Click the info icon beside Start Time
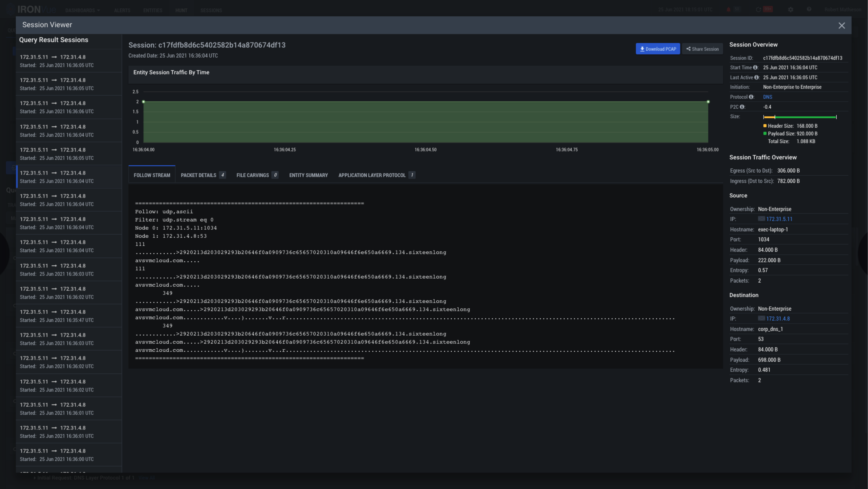This screenshot has height=489, width=868. coord(756,67)
